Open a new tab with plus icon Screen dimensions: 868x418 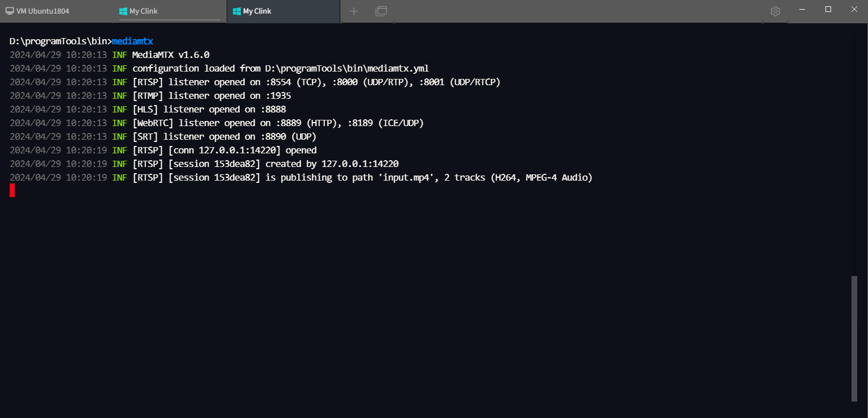coord(354,11)
